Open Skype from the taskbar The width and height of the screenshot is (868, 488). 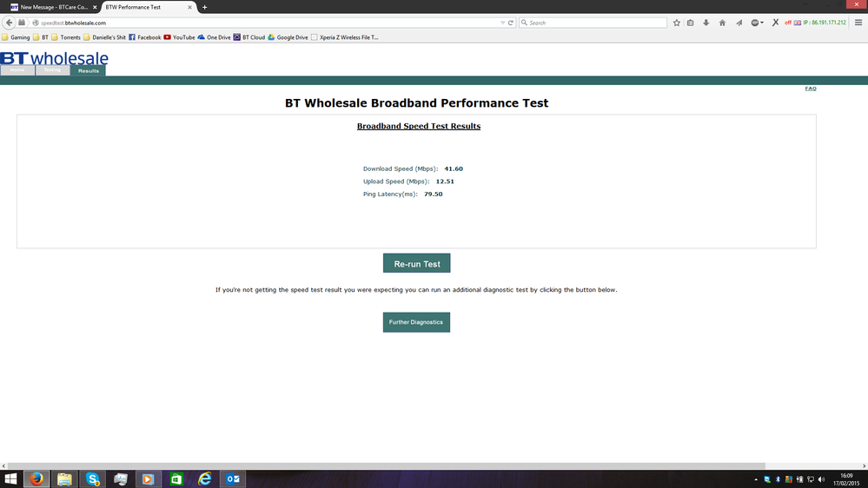click(x=92, y=479)
